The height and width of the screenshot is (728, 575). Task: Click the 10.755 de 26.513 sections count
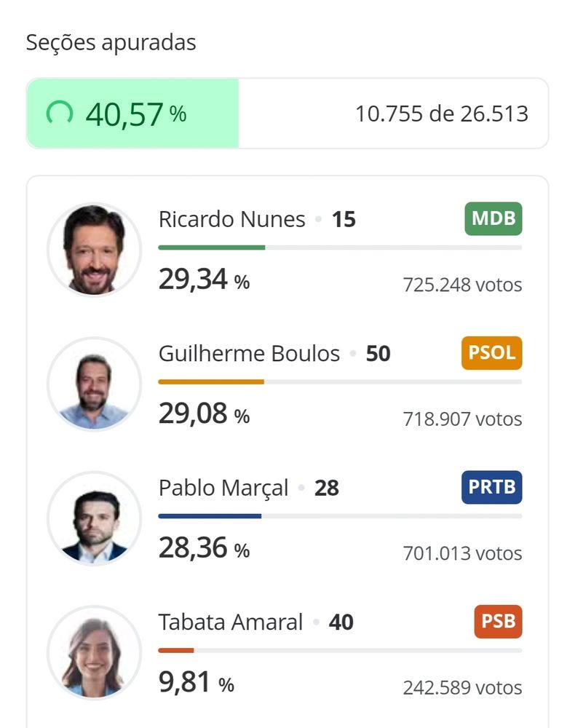(442, 114)
